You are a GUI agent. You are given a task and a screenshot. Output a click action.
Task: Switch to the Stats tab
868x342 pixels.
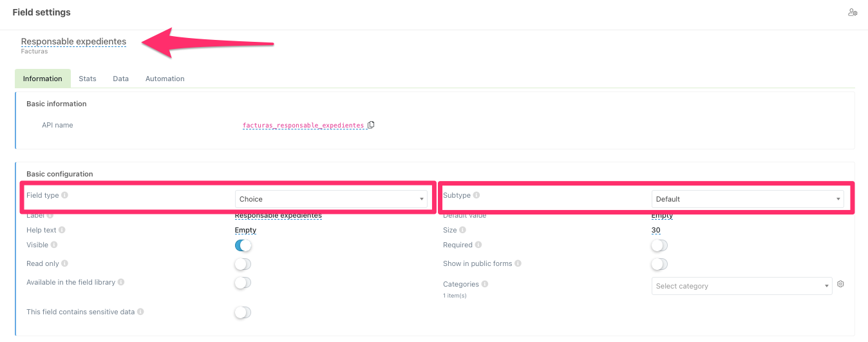88,79
